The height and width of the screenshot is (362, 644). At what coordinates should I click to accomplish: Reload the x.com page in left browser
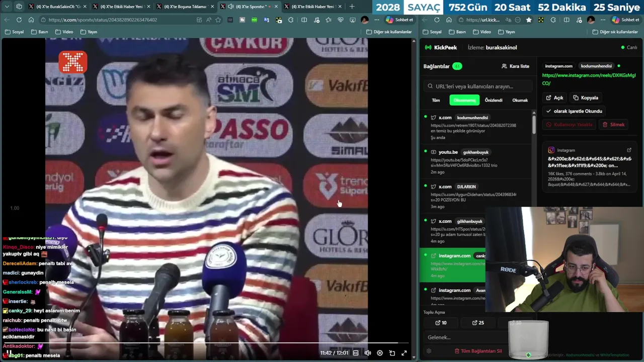(x=19, y=20)
